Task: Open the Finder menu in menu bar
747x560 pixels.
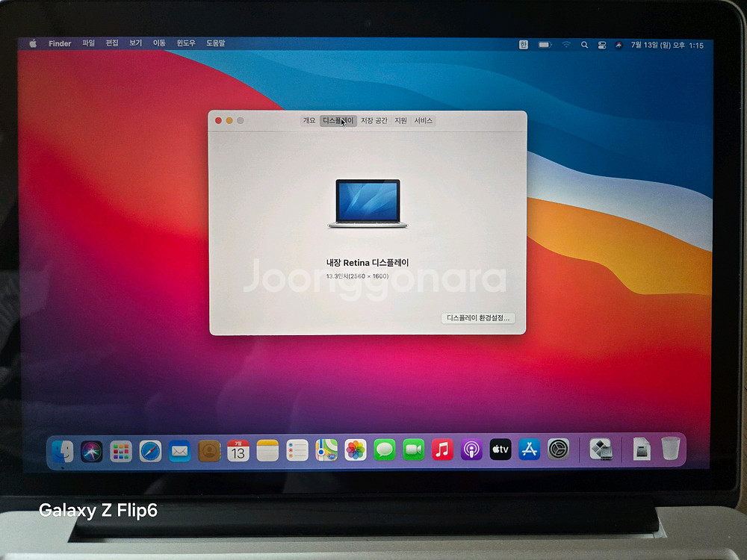Action: tap(60, 43)
